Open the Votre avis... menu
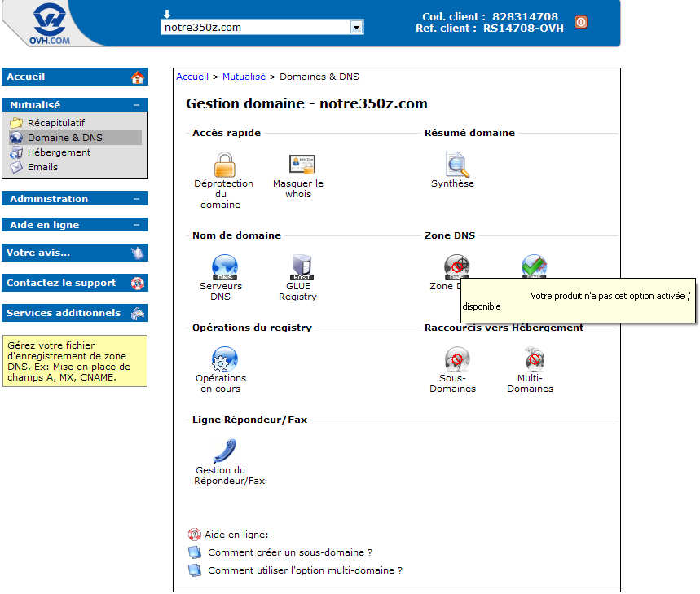Viewport: 700px width, 594px height. pyautogui.click(x=75, y=253)
